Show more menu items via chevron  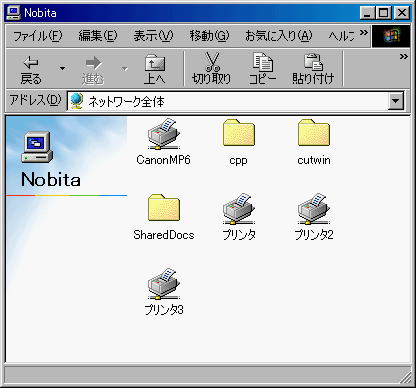(364, 33)
